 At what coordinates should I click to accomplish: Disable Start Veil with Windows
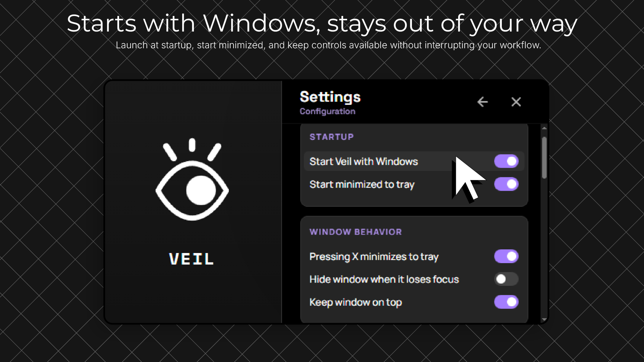point(507,161)
